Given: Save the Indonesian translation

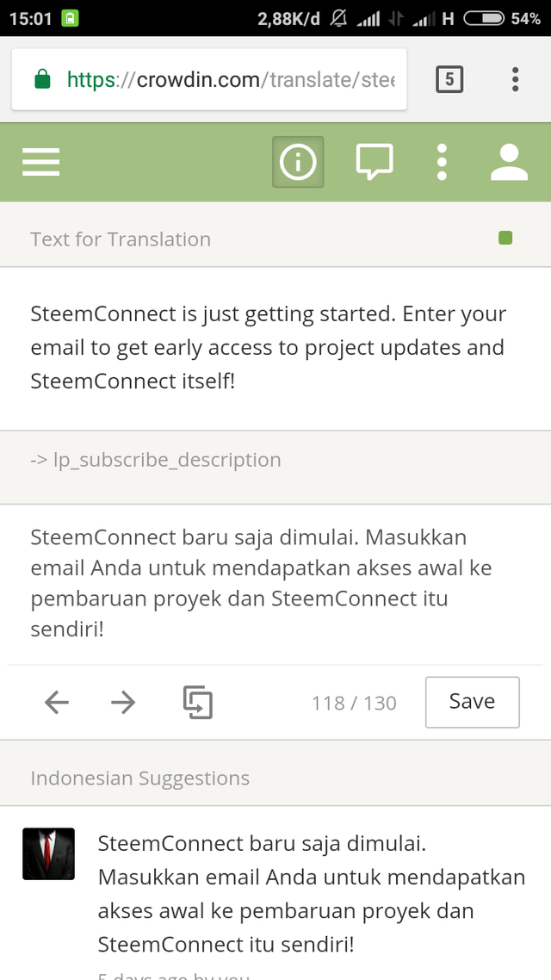Looking at the screenshot, I should 472,702.
